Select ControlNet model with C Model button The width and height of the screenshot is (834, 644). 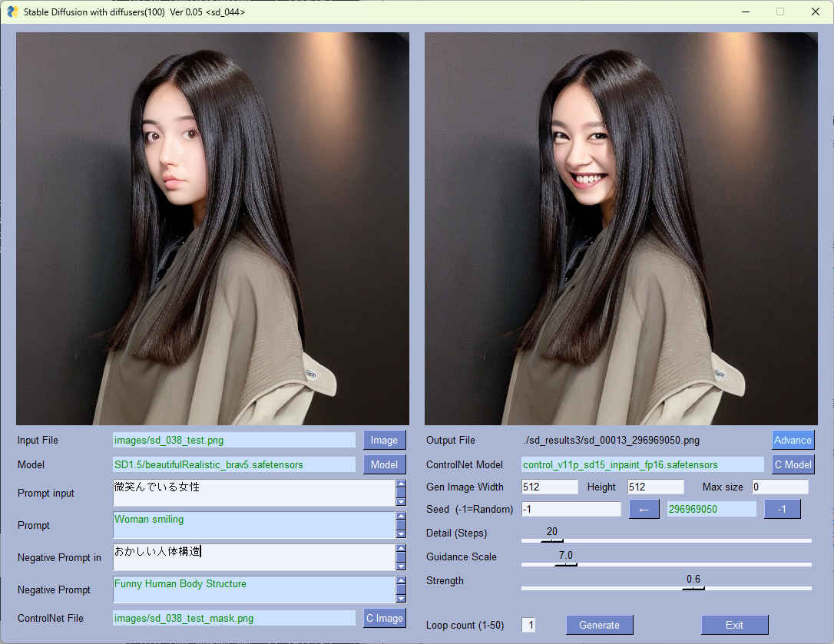(x=793, y=464)
